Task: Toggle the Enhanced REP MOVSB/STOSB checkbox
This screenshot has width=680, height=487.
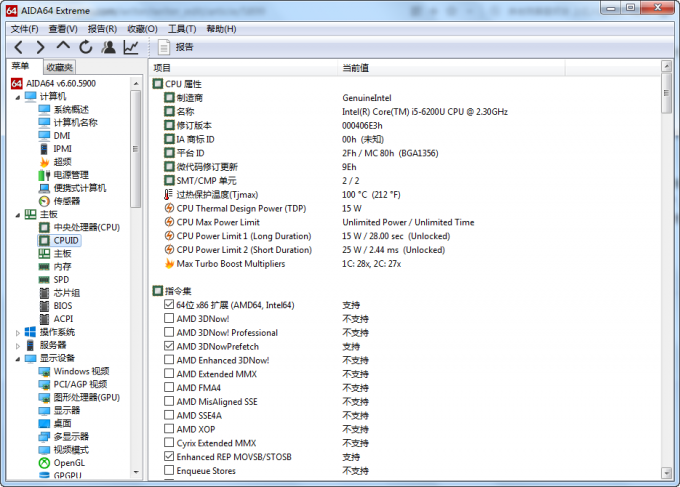Action: pyautogui.click(x=169, y=456)
